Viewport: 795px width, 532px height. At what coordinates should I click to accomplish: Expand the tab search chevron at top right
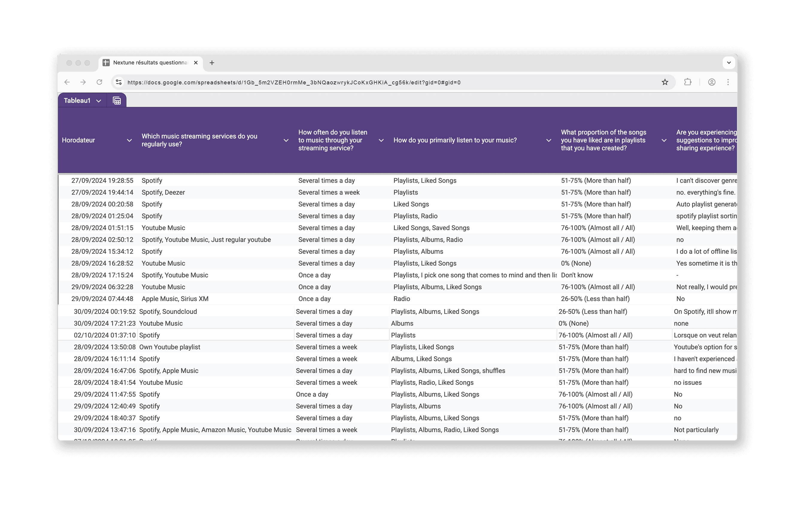729,63
